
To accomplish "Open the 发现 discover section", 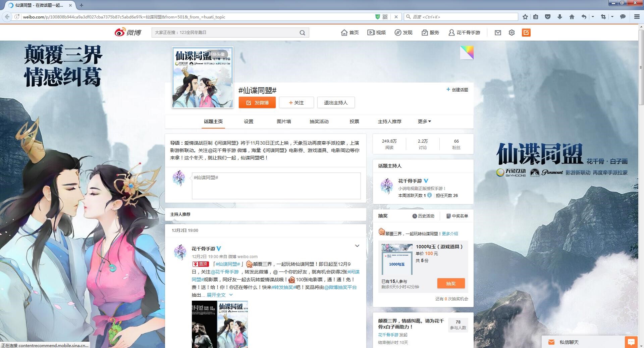I will click(403, 33).
